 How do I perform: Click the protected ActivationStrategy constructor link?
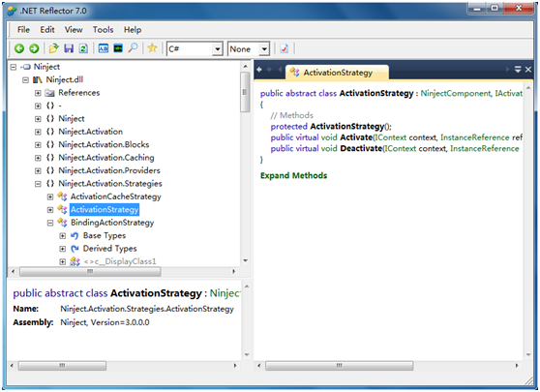[x=346, y=127]
